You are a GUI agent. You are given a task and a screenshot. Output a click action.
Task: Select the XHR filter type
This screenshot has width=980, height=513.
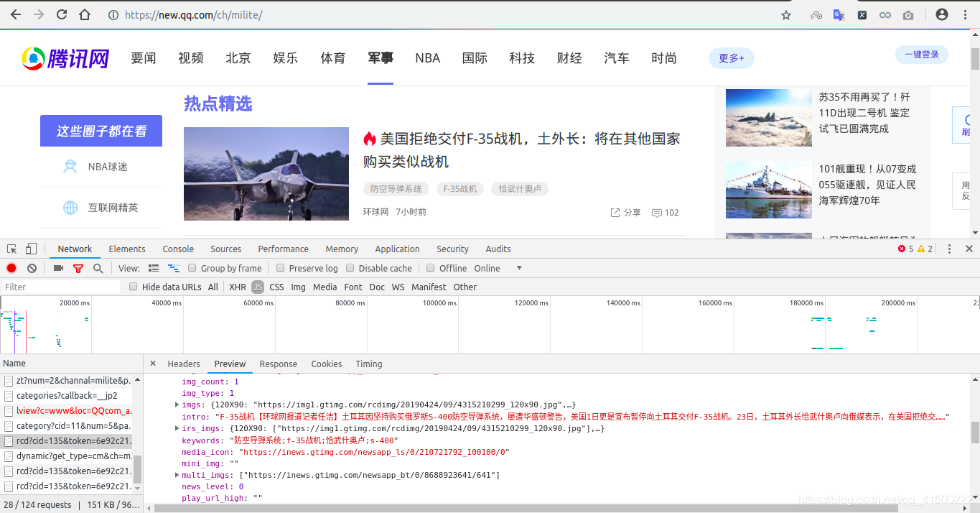tap(237, 287)
